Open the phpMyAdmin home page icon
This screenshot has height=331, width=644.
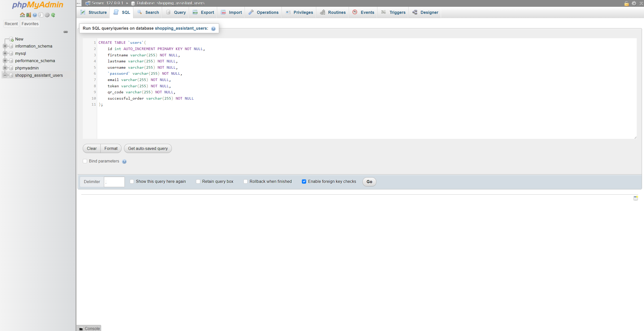click(x=22, y=15)
